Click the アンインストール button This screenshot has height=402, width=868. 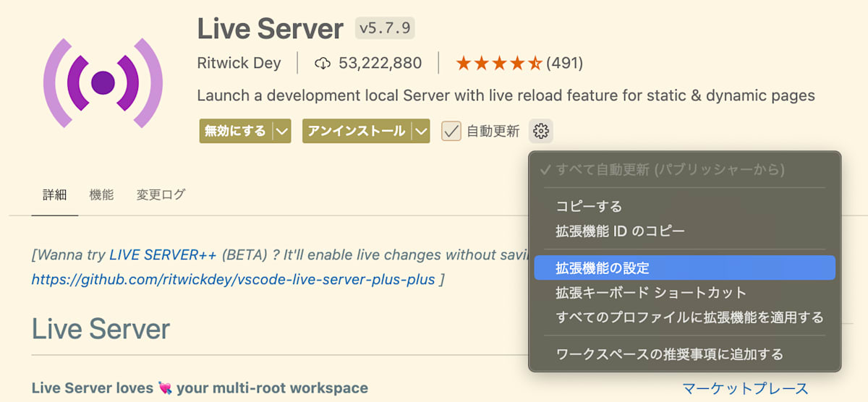coord(357,132)
